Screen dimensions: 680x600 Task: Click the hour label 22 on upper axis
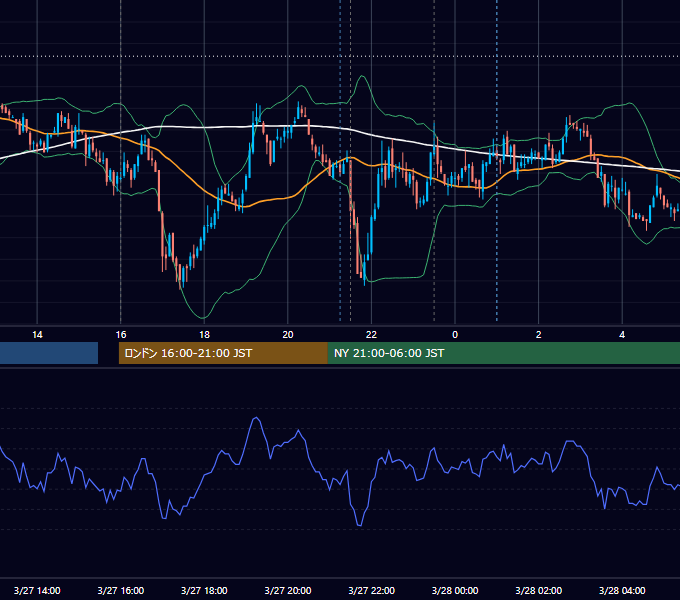click(x=371, y=335)
